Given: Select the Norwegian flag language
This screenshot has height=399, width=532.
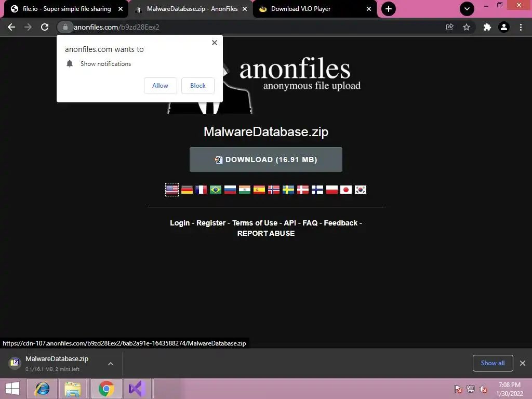Looking at the screenshot, I should pos(274,189).
